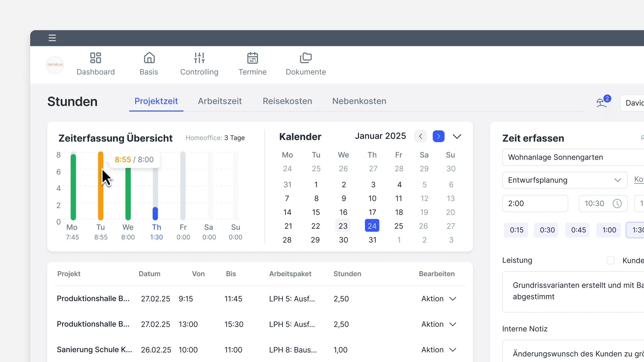Open Controlling sliders icon

point(199,58)
